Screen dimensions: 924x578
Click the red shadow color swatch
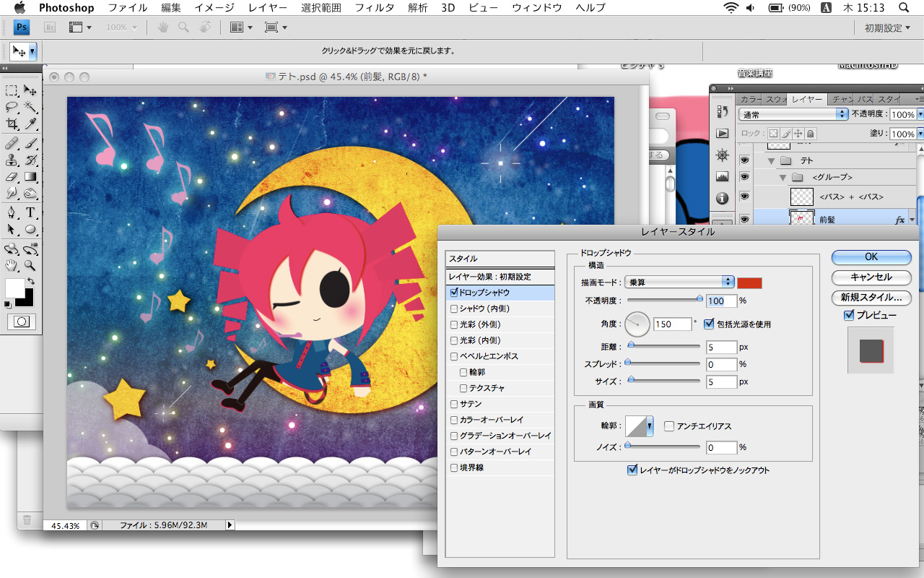point(750,282)
